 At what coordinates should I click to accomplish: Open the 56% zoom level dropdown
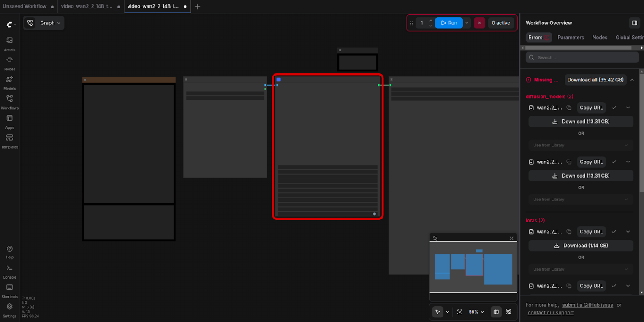pyautogui.click(x=476, y=312)
